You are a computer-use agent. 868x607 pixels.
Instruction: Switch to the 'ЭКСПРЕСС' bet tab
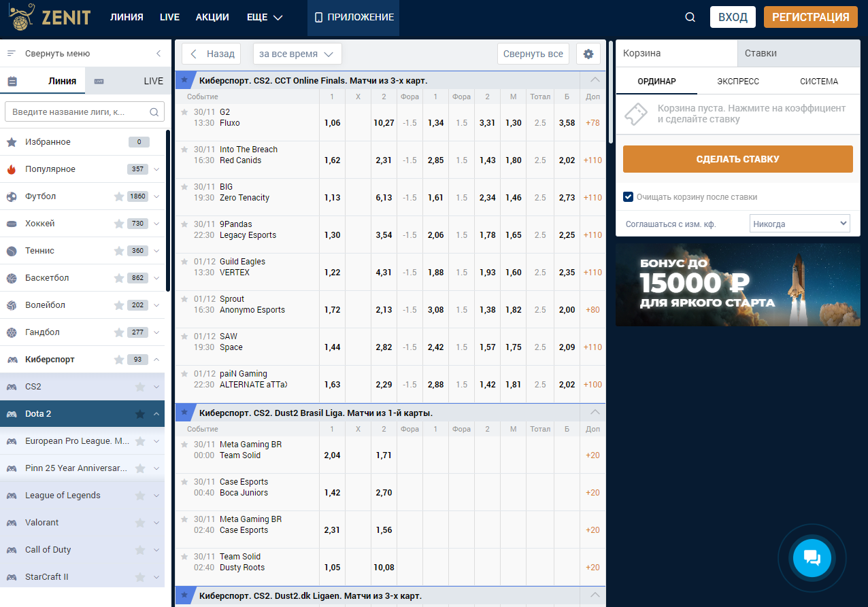pyautogui.click(x=738, y=81)
